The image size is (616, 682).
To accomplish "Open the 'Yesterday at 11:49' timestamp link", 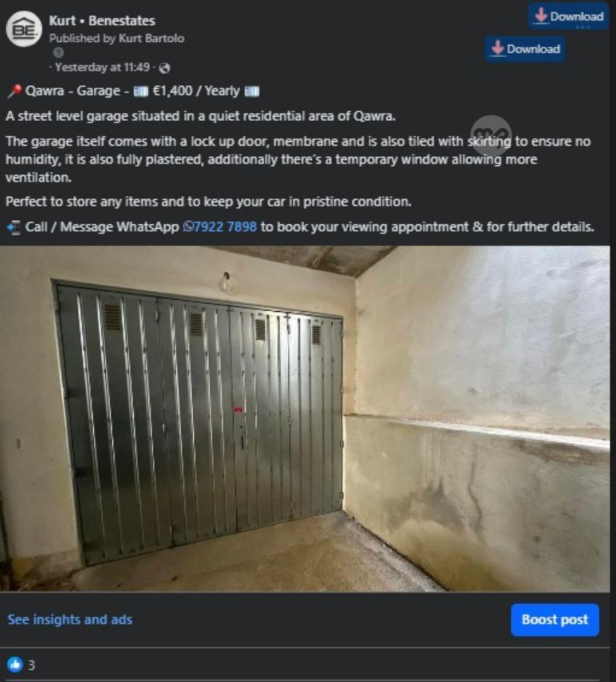I will (x=102, y=67).
